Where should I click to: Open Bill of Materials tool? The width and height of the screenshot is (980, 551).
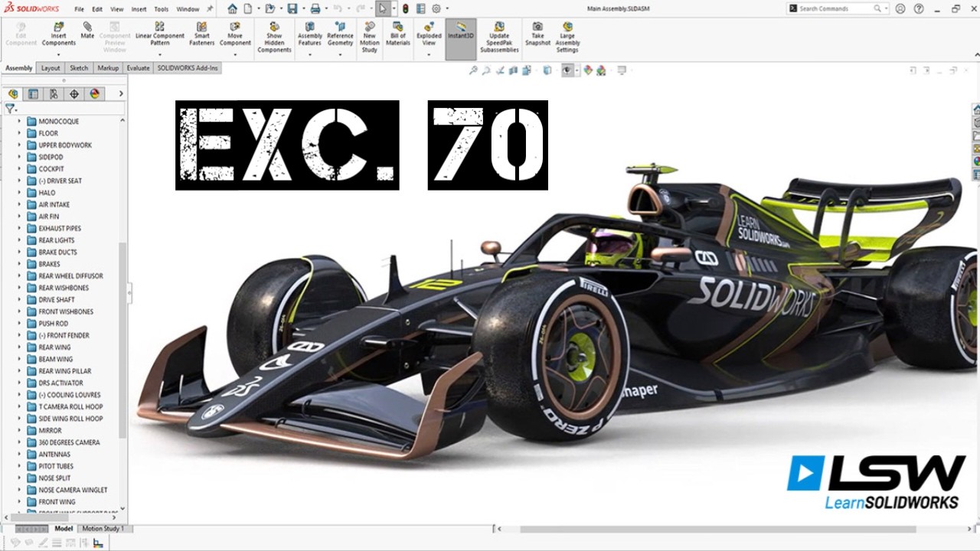(x=398, y=34)
